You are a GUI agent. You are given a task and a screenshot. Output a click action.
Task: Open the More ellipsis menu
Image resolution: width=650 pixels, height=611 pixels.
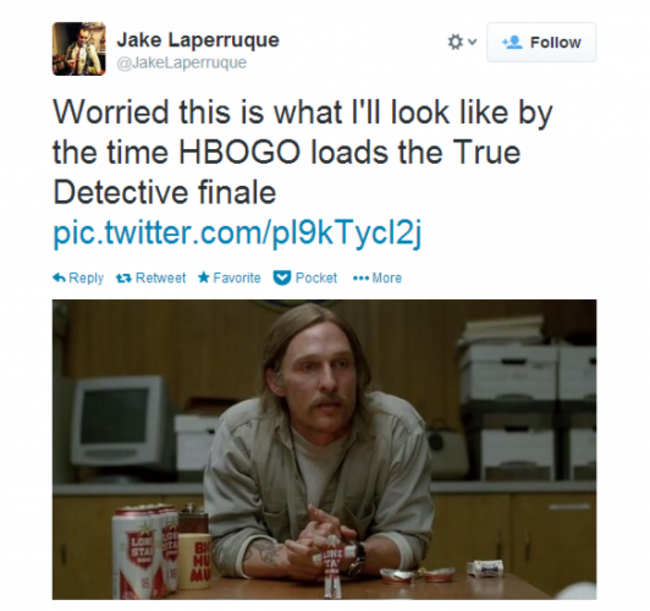tap(360, 278)
